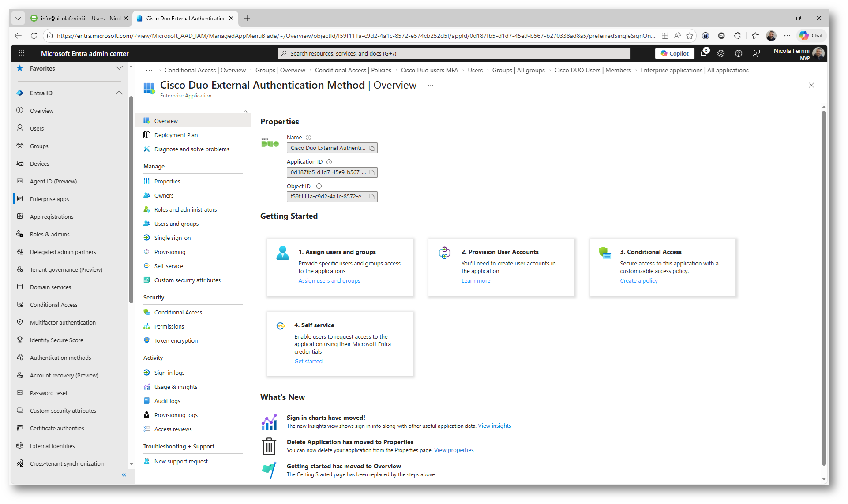Copy the application Name field

372,148
